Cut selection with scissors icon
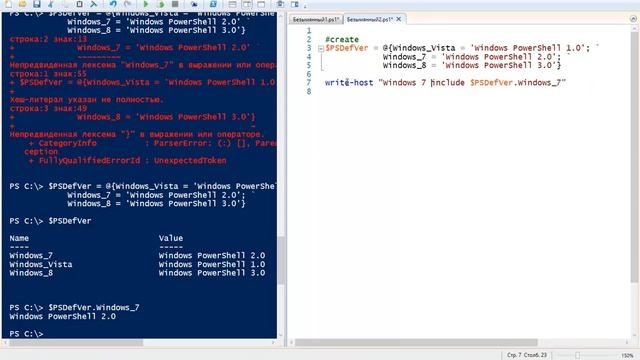Image resolution: width=640 pixels, height=360 pixels. (51, 4)
